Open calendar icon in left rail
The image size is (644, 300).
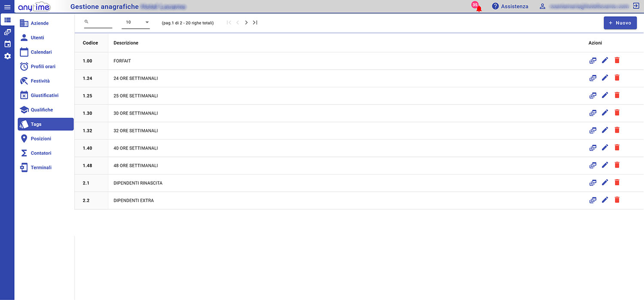point(7,44)
